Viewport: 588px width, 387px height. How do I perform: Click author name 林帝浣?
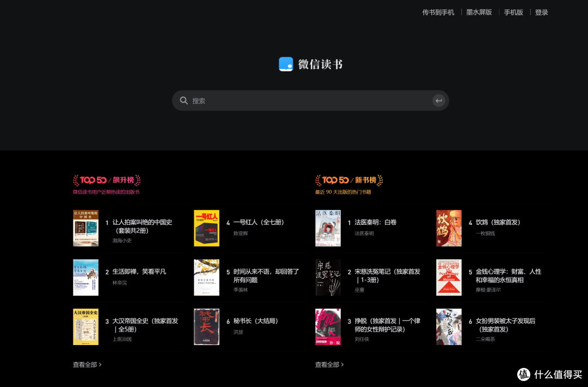120,282
